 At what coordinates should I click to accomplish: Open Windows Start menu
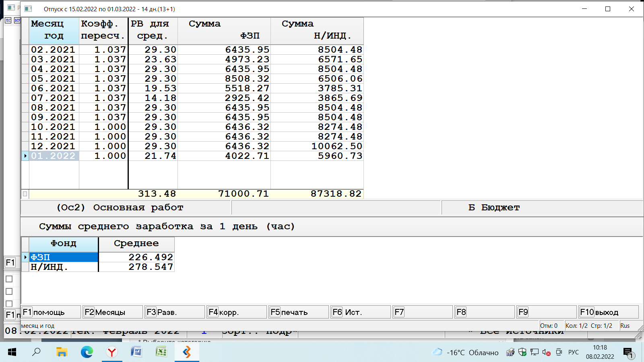coord(12,352)
